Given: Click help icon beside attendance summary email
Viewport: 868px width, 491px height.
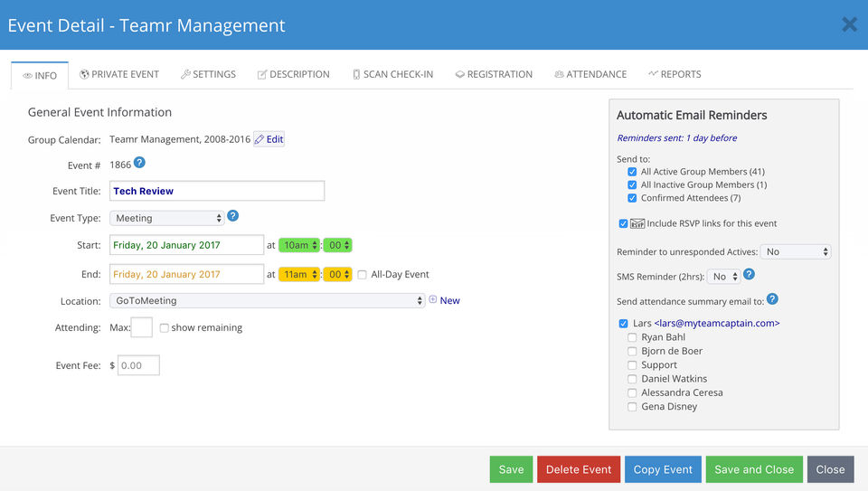Looking at the screenshot, I should (773, 299).
